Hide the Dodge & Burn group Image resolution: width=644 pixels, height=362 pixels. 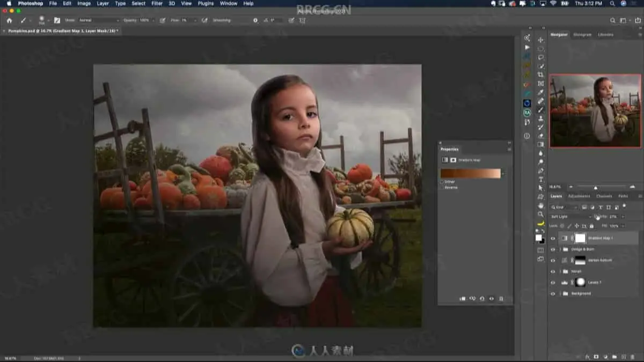[553, 249]
